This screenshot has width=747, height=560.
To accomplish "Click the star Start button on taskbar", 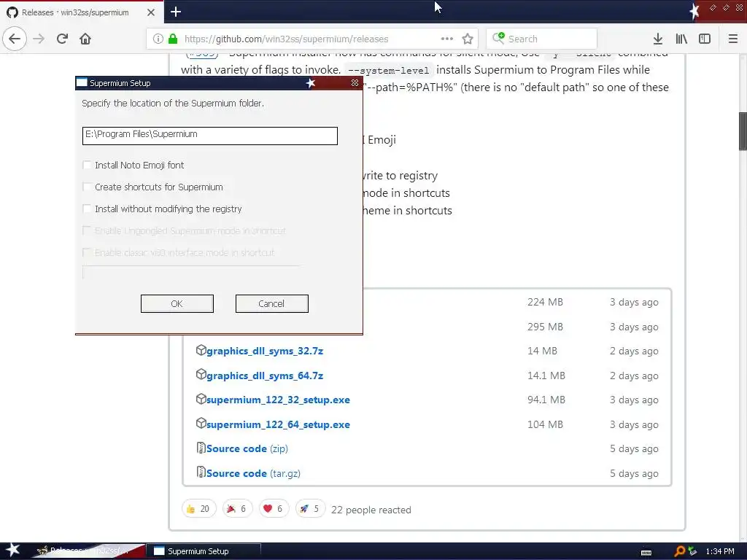I will tap(13, 550).
